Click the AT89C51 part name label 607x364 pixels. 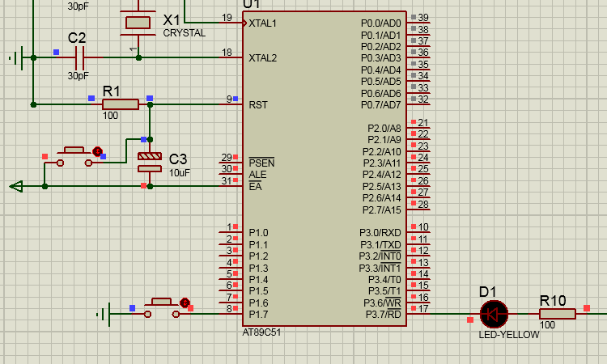tap(261, 332)
